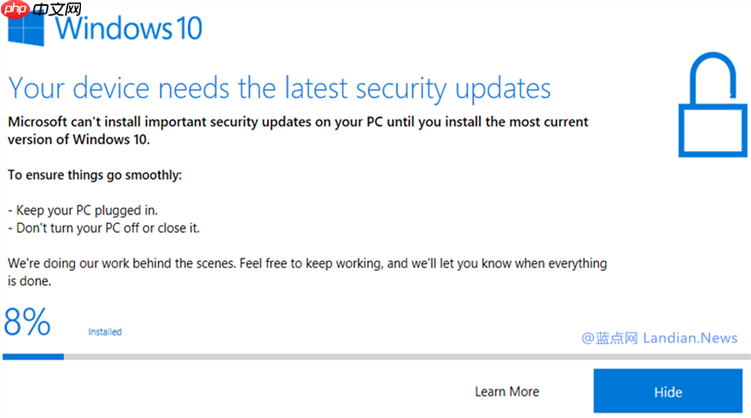
Task: Click the Windows 10 title text
Action: (x=129, y=27)
